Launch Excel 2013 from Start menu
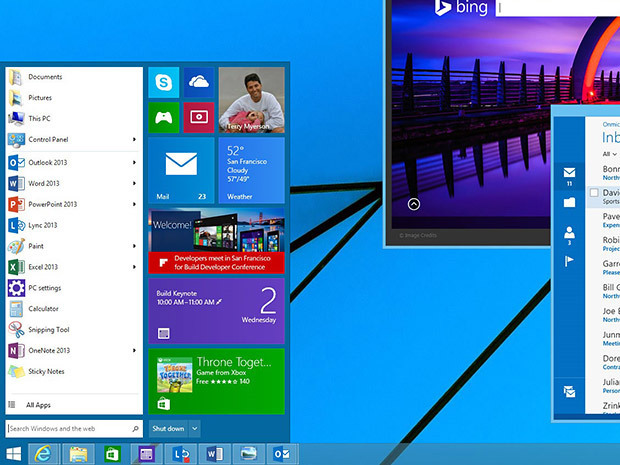This screenshot has width=620, height=465. coord(74,267)
